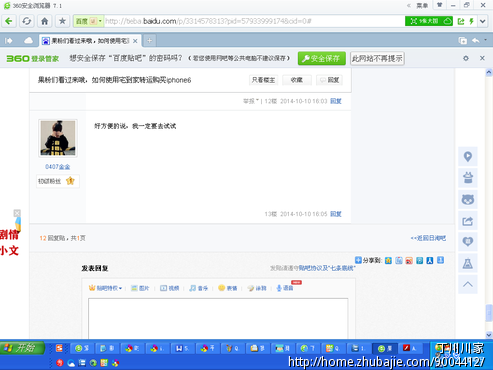Open the cloud icon in tab bar

click(x=28, y=41)
